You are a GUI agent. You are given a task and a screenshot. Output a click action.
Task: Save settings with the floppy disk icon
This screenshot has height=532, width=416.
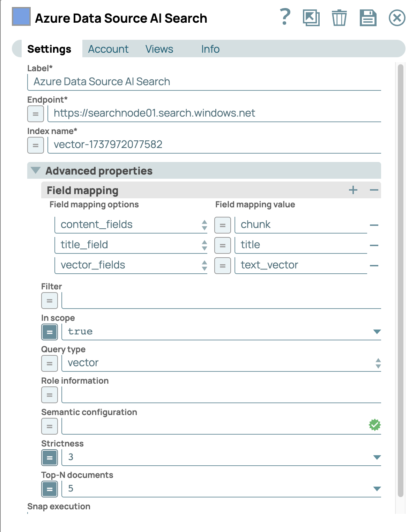click(x=368, y=18)
